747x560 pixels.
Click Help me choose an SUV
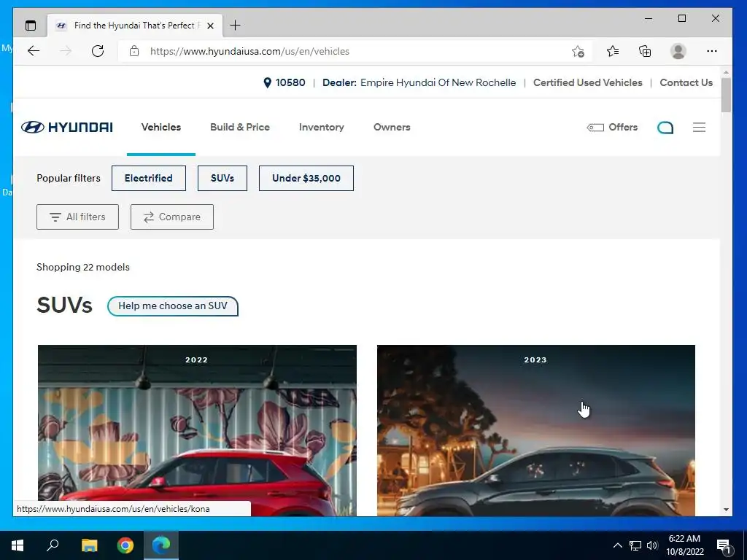(x=172, y=306)
